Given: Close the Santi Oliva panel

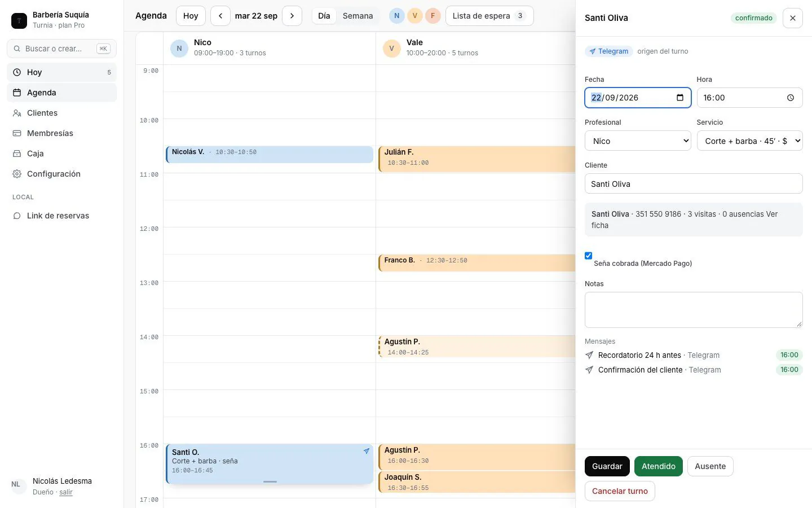Looking at the screenshot, I should tap(793, 18).
